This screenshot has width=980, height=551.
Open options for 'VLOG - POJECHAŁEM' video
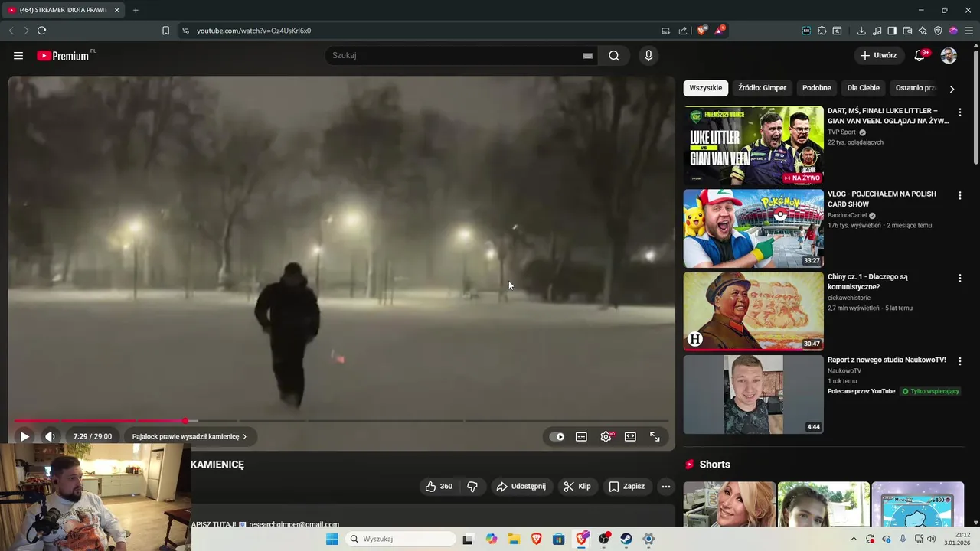[x=959, y=196]
